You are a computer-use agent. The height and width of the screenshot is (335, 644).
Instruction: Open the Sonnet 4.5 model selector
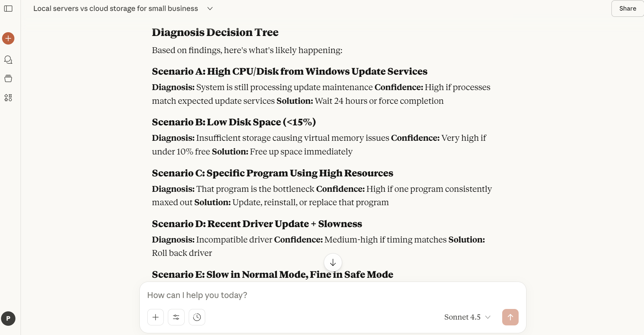(467, 317)
